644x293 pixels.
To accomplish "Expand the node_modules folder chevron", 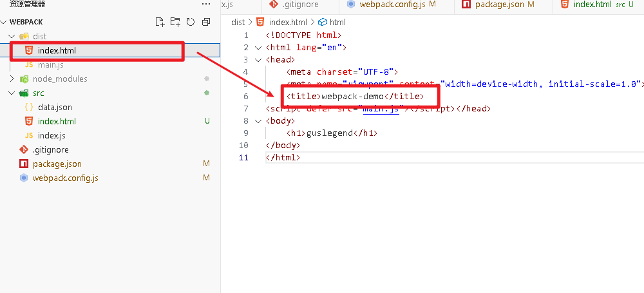I will point(12,79).
